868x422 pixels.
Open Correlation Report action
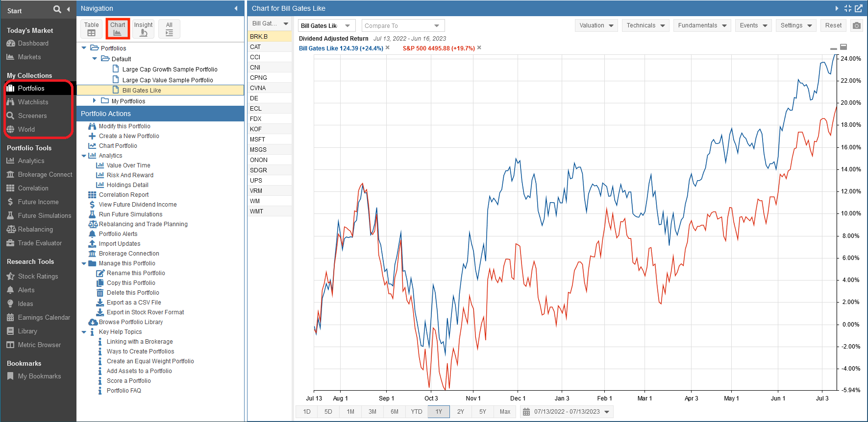click(124, 195)
